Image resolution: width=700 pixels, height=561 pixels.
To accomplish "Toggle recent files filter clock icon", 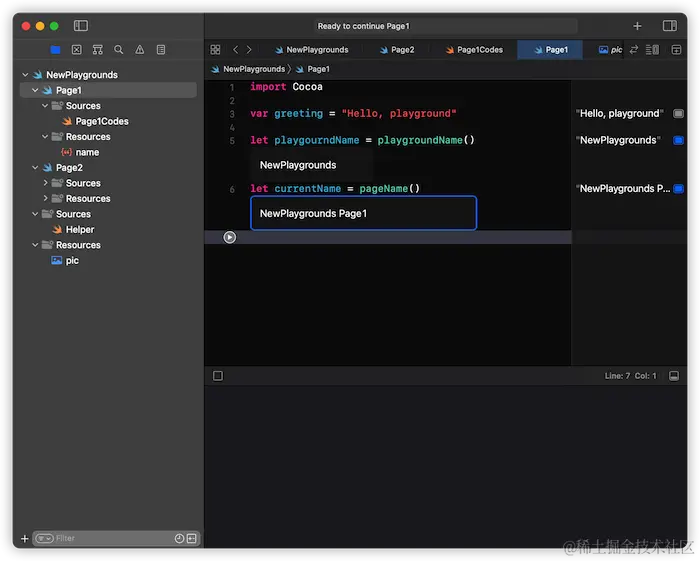I will (179, 539).
